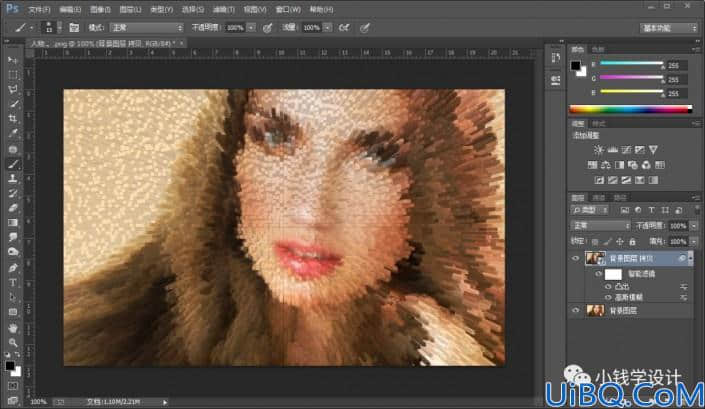Toggle the Extrude filter visibility eye

[608, 286]
